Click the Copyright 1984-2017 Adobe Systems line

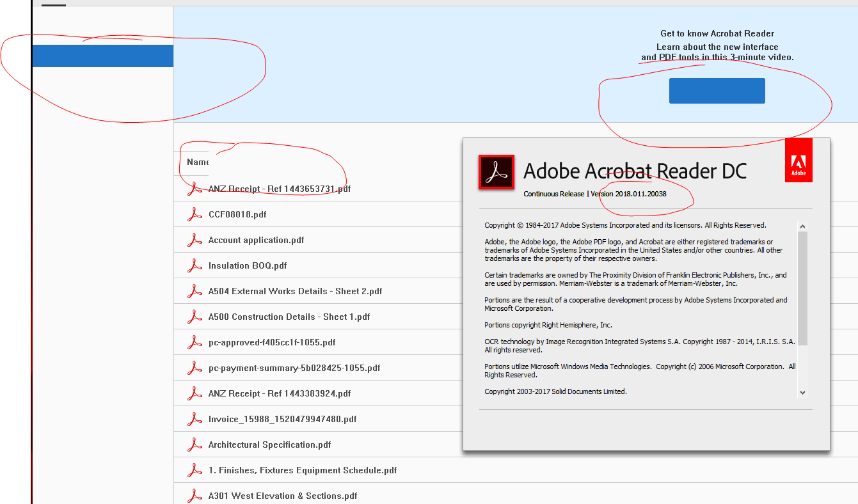(625, 225)
